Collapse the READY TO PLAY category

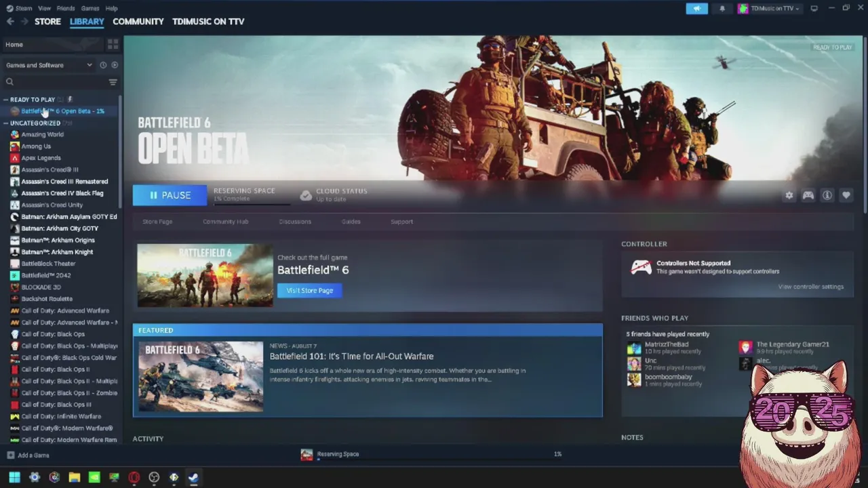(5, 100)
